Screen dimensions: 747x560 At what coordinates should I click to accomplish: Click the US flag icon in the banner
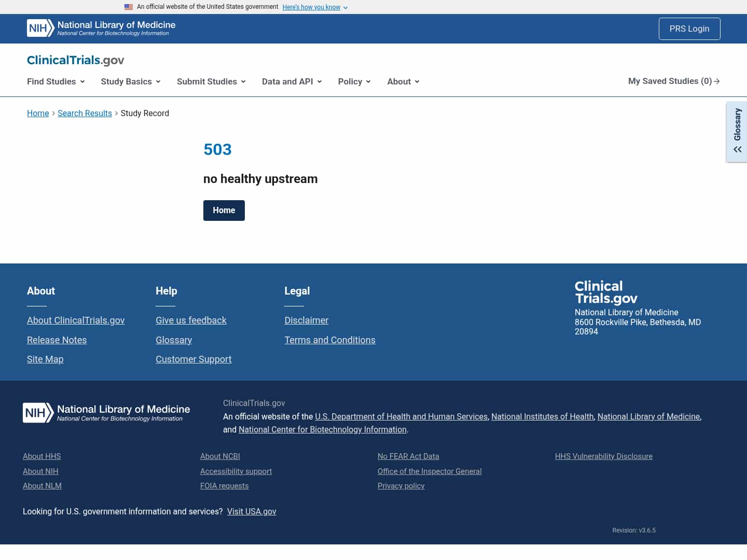click(x=129, y=7)
